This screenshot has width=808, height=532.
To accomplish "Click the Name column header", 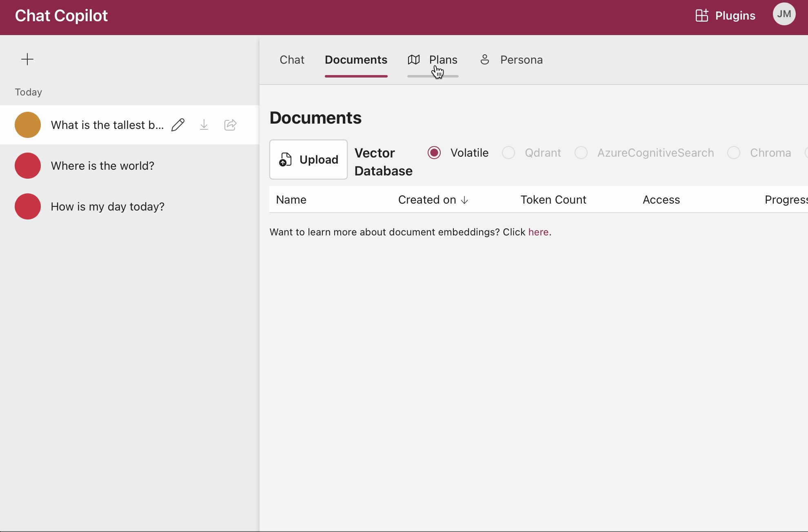I will [x=291, y=199].
